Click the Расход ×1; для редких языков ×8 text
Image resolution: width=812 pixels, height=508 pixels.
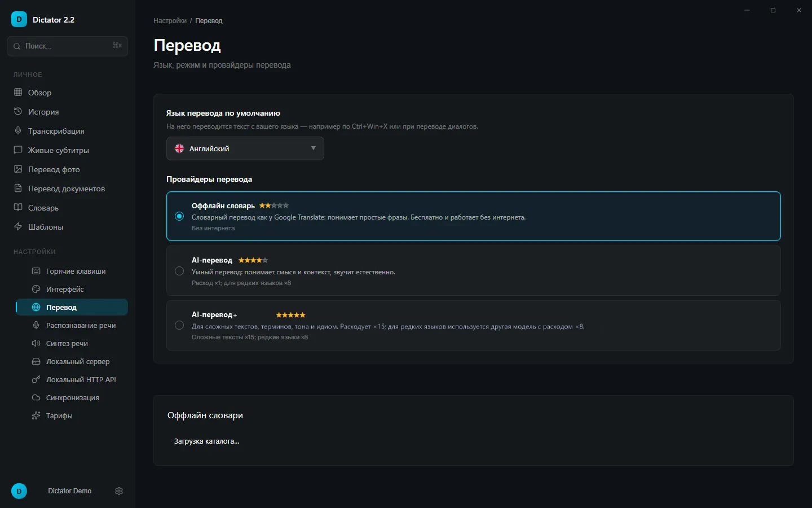[241, 283]
